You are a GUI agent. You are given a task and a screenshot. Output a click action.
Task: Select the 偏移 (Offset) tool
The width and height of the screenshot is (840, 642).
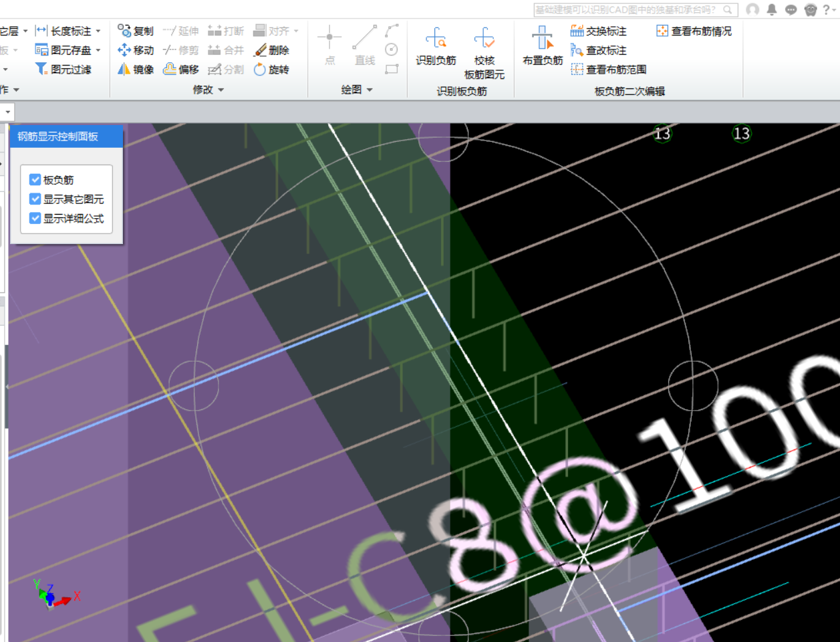[x=181, y=70]
